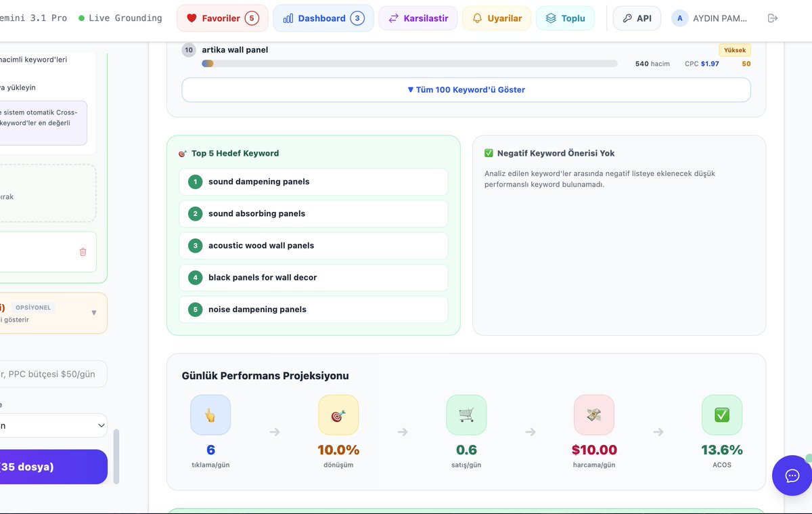Delete file with red trash icon
This screenshot has height=514, width=812.
coord(83,252)
